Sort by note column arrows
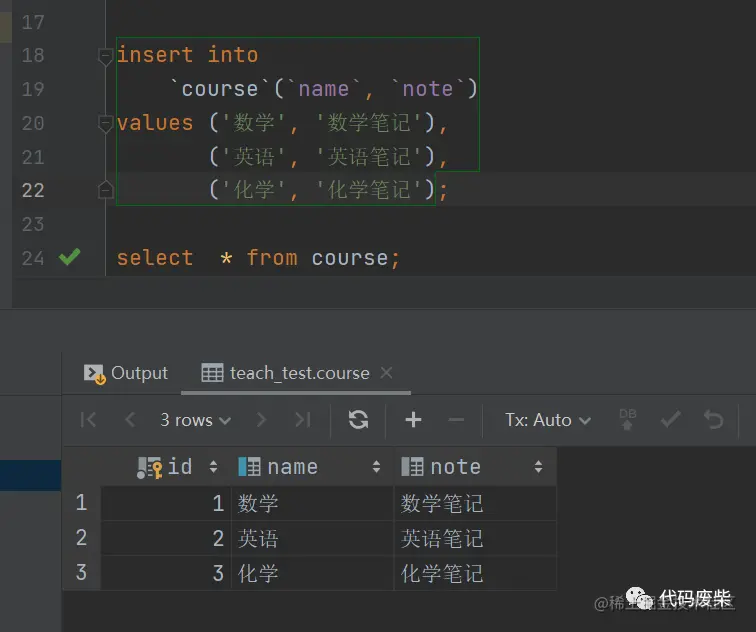 [539, 467]
